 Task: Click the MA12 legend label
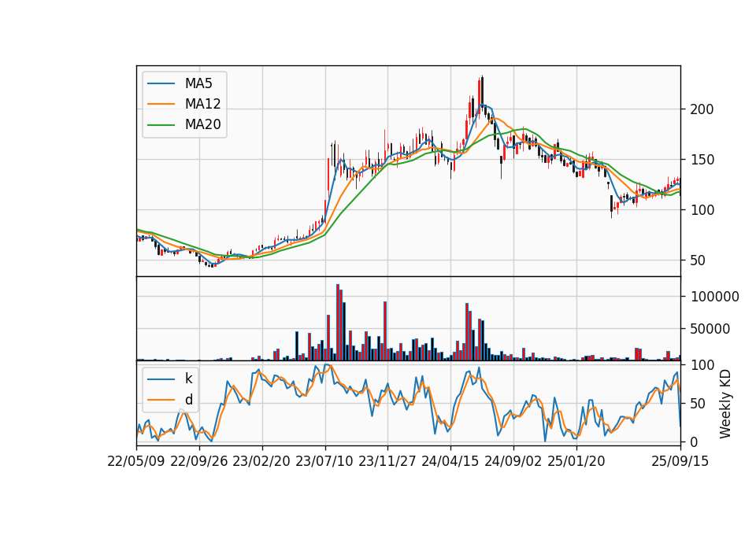(202, 104)
